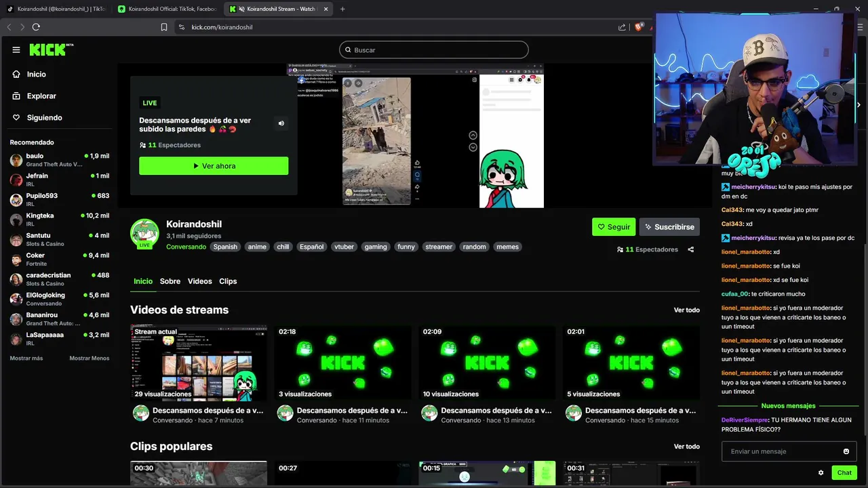868x488 pixels.
Task: Expand recommended list with Mostrar más
Action: tap(26, 358)
